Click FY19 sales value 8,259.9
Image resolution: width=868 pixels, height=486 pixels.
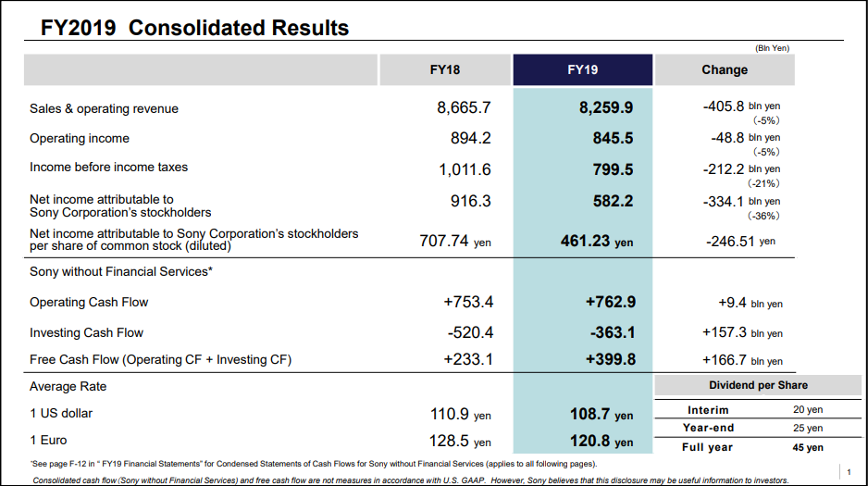[605, 107]
